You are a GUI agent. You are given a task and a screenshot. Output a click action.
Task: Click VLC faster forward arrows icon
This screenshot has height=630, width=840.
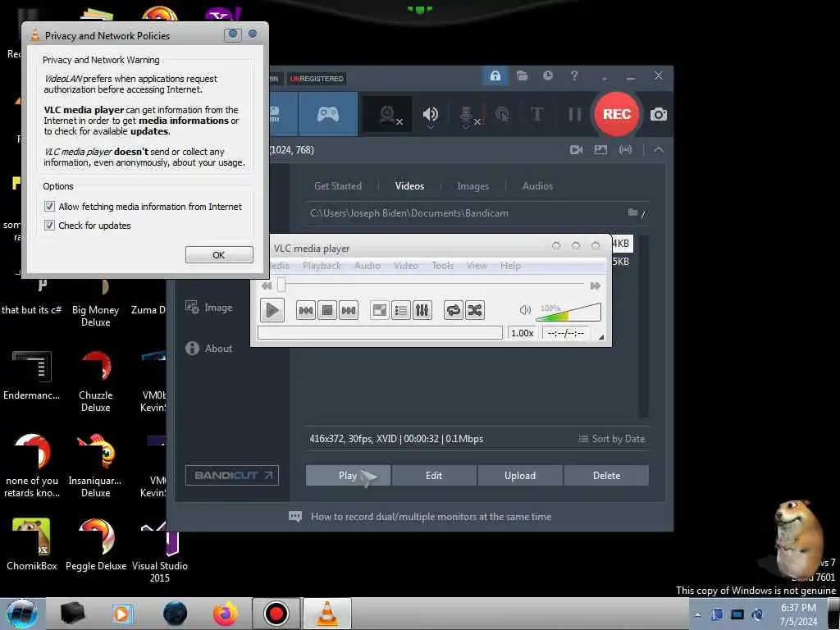596,286
